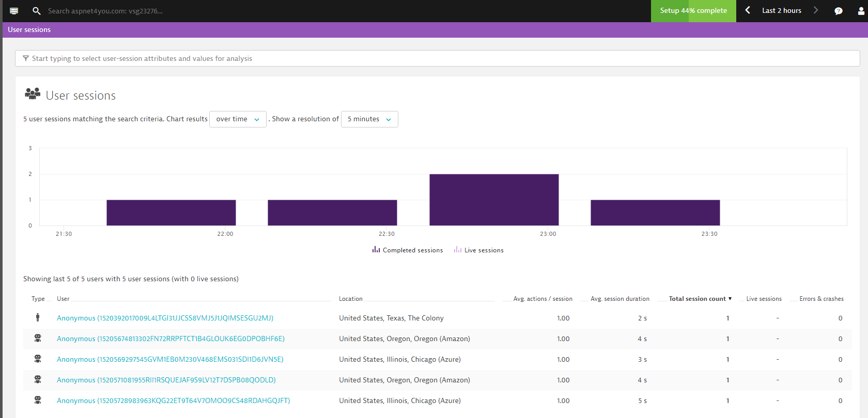Click robot type icon for 15205728983963 user
Screen dimensions: 868x418
click(38, 400)
